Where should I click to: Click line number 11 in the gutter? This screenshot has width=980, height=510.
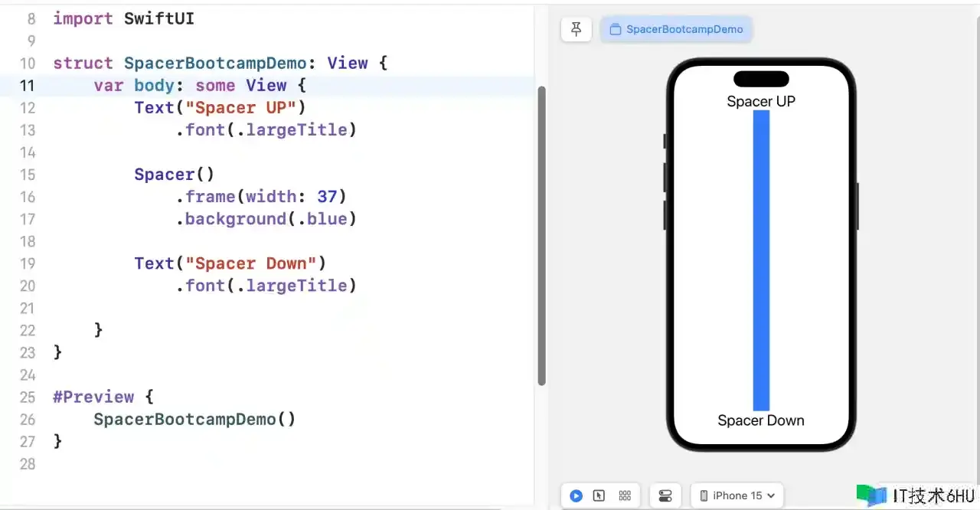[x=28, y=86]
